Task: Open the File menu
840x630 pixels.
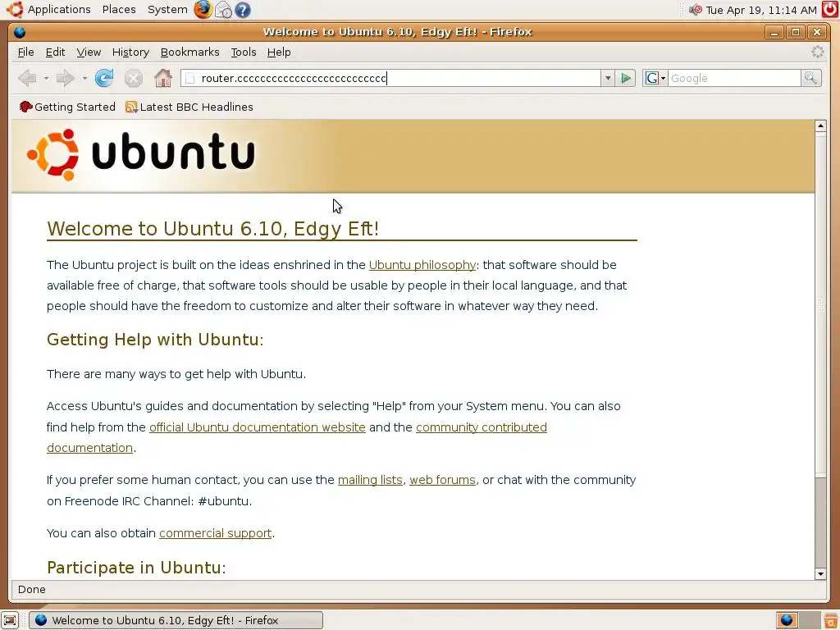Action: pos(25,52)
